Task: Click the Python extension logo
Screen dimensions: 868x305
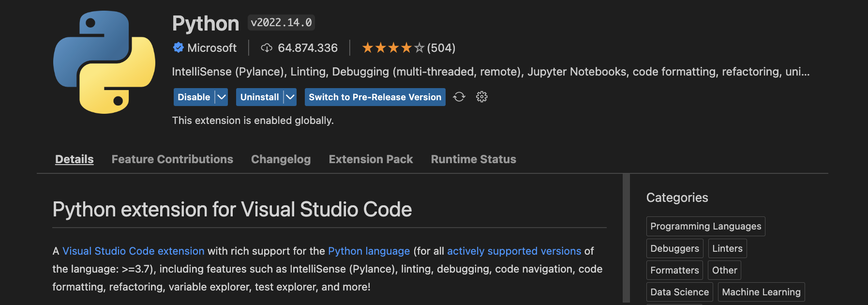Action: 104,62
